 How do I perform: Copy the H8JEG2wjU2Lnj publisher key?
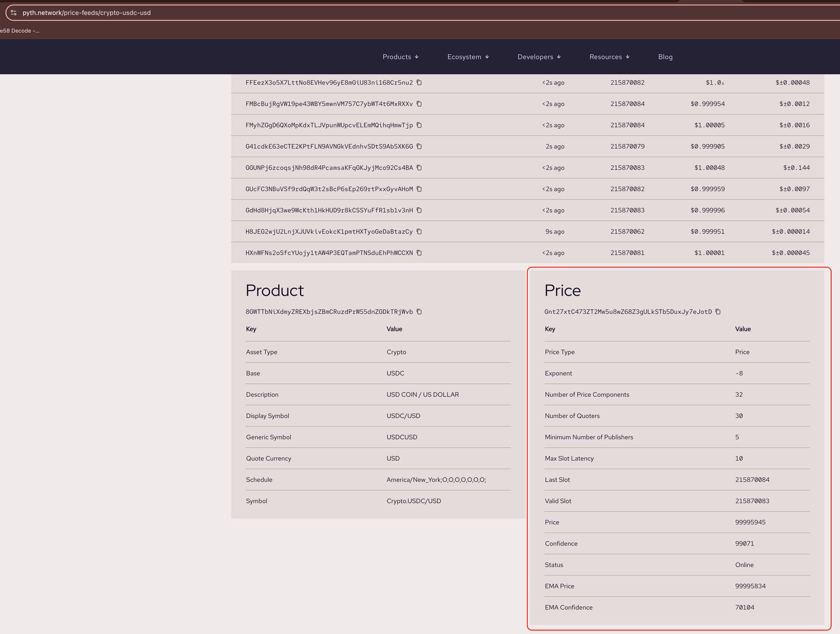coord(419,231)
